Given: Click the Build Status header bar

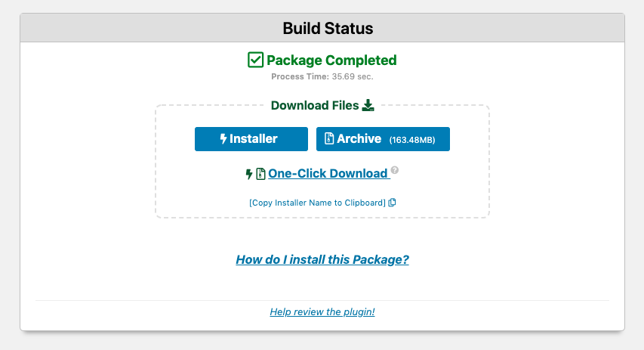Looking at the screenshot, I should pyautogui.click(x=322, y=28).
